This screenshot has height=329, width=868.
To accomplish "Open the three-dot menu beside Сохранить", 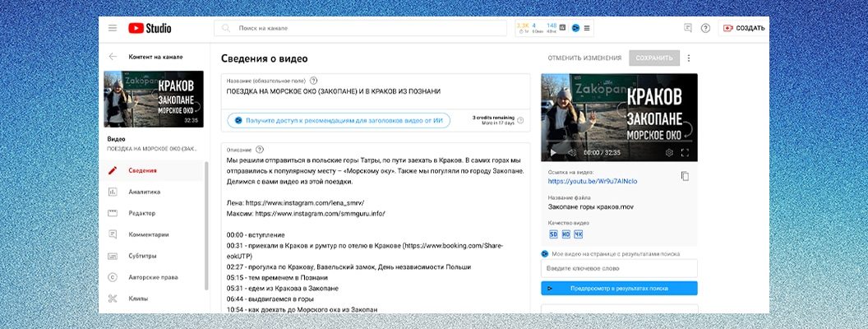I will click(x=689, y=58).
